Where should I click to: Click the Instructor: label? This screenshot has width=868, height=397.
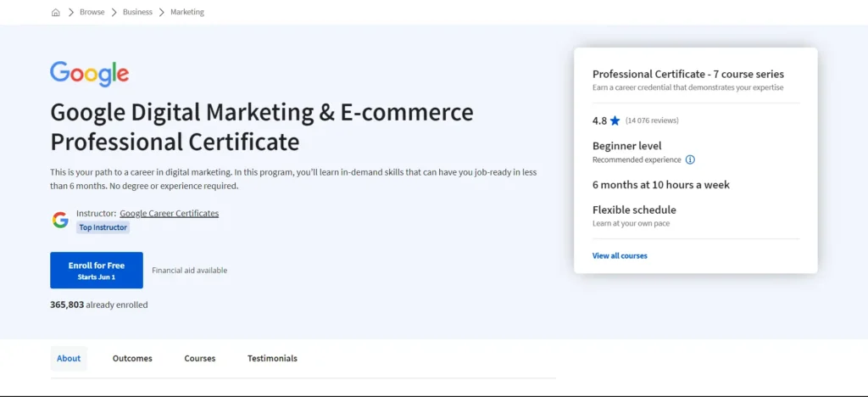(x=97, y=213)
